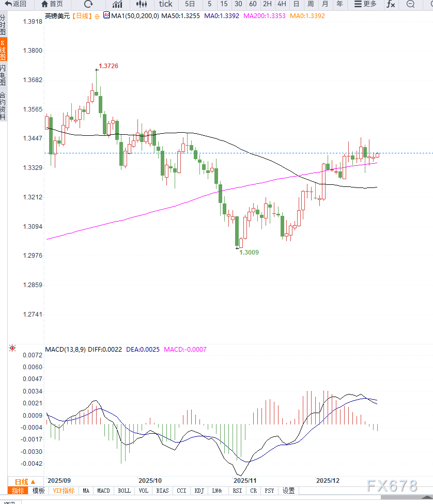Screen dimensions: 433x504
Task: Select the RSI indicator tab
Action: click(237, 491)
